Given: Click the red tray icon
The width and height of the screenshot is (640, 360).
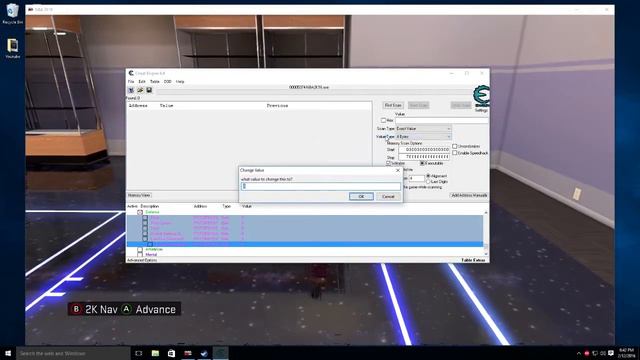Looking at the screenshot, I should (x=587, y=353).
